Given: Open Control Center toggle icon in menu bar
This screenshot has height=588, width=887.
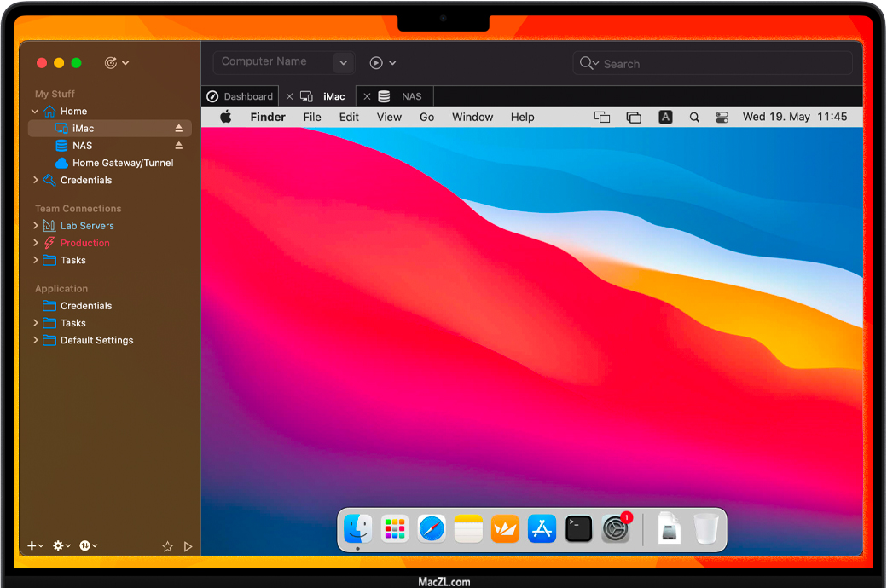Looking at the screenshot, I should [722, 118].
